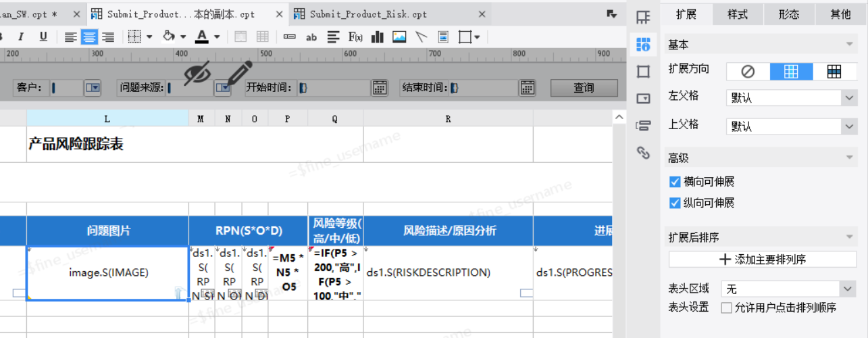
Task: Align text to the right
Action: (x=107, y=37)
